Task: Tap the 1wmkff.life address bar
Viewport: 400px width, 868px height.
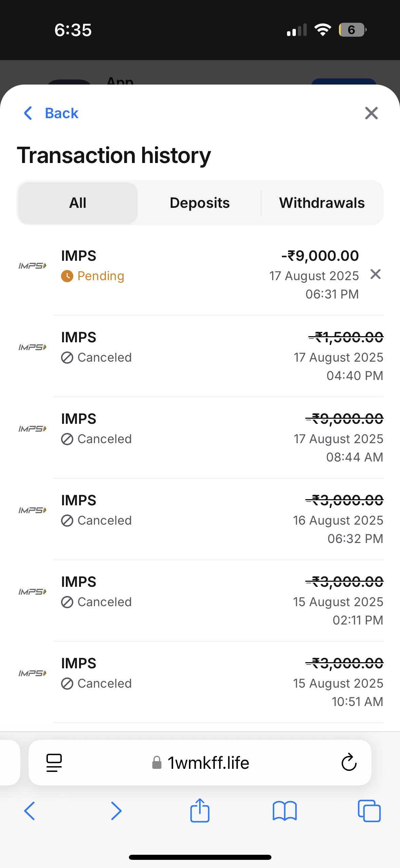Action: [208, 763]
